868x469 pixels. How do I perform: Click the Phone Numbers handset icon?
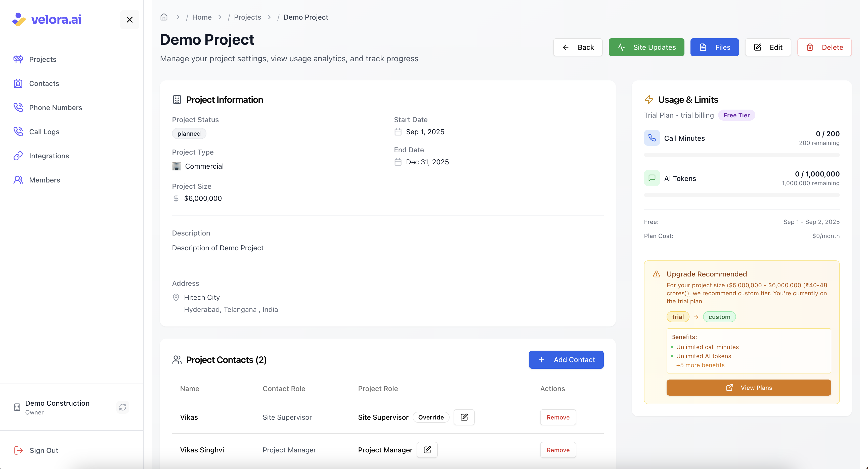tap(18, 108)
